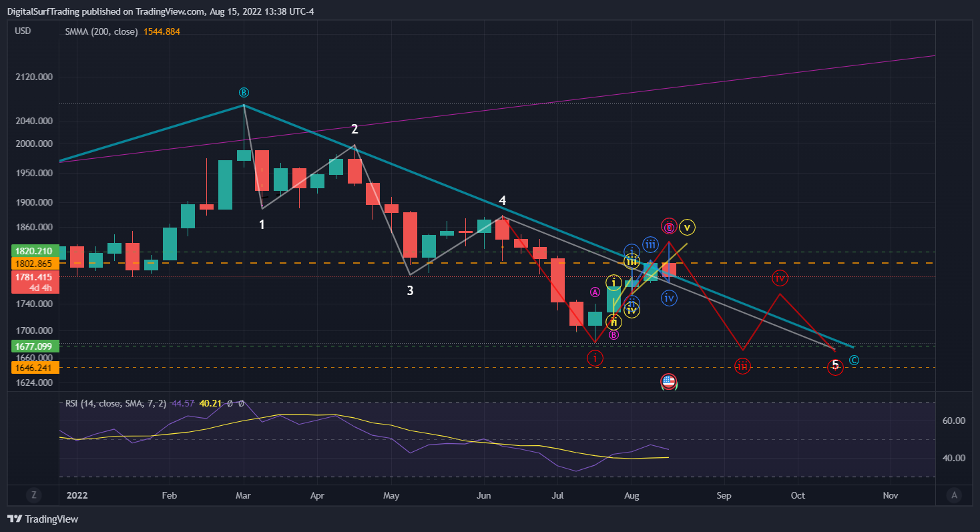Viewport: 980px width, 532px height.
Task: Select the red circled iv wave label
Action: (x=780, y=278)
